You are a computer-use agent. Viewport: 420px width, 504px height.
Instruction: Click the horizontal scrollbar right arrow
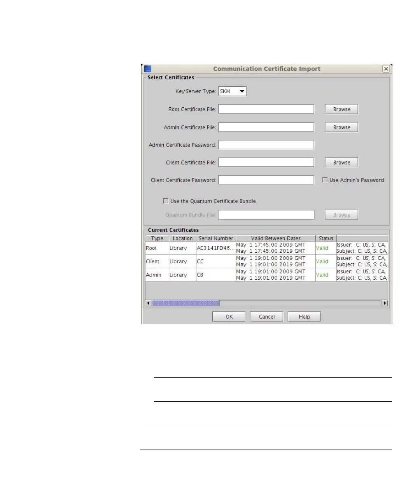coord(385,303)
